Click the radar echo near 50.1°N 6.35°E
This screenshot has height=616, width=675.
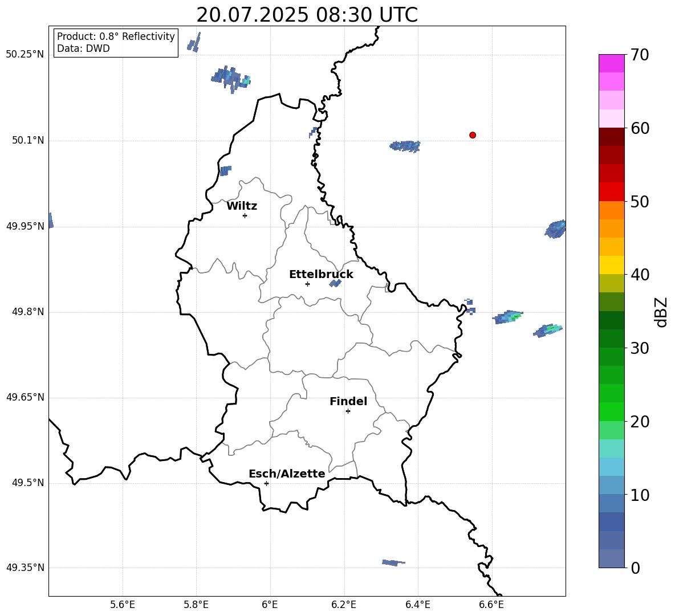[x=405, y=146]
